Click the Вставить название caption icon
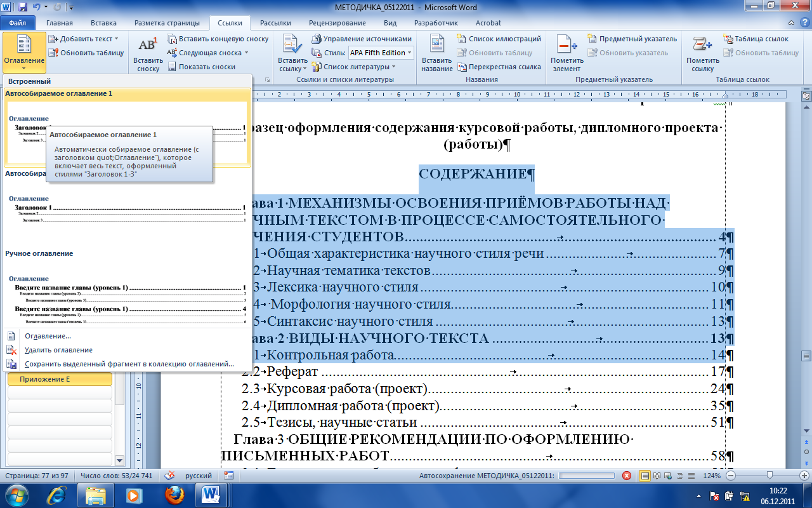The width and height of the screenshot is (812, 508). coord(436,53)
